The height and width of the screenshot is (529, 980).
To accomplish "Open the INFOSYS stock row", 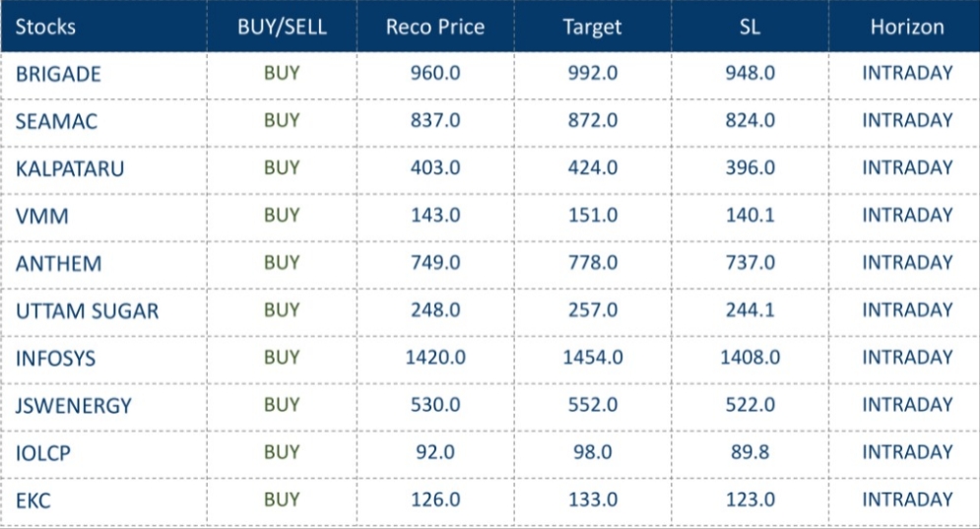I will [x=56, y=359].
